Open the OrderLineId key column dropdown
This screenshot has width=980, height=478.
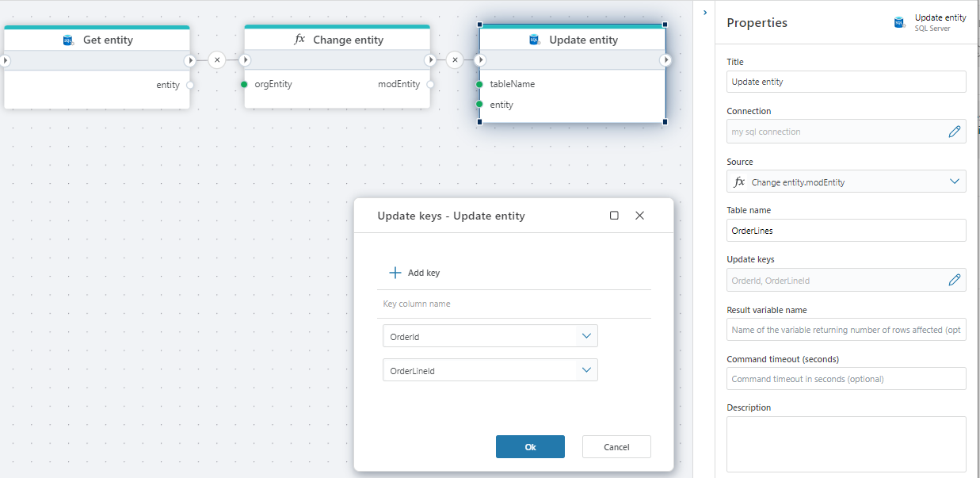[x=586, y=370]
